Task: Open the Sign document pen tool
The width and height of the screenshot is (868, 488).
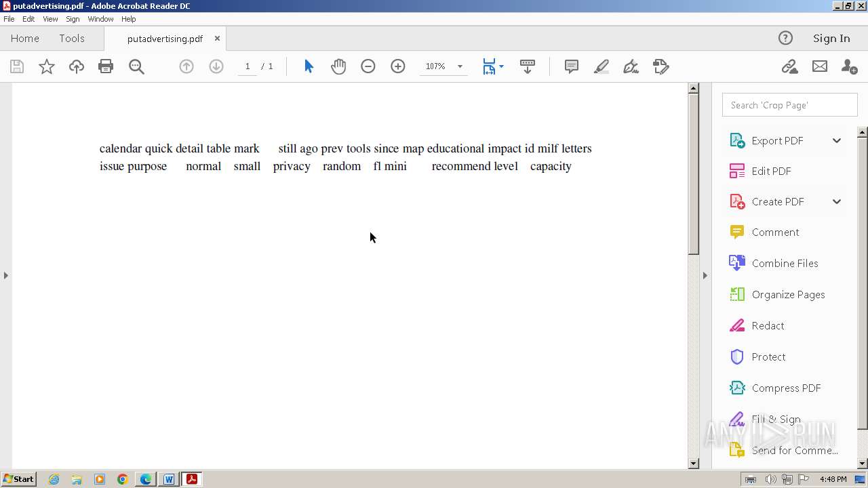Action: tap(631, 66)
